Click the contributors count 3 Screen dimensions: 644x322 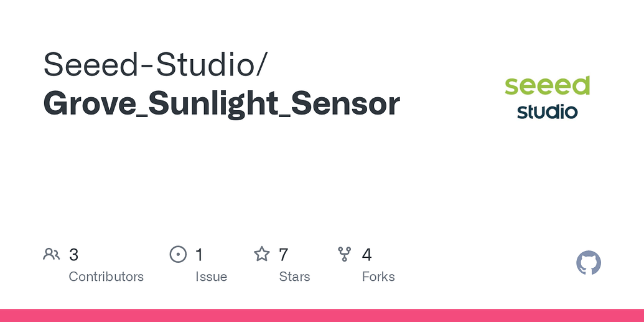(73, 255)
